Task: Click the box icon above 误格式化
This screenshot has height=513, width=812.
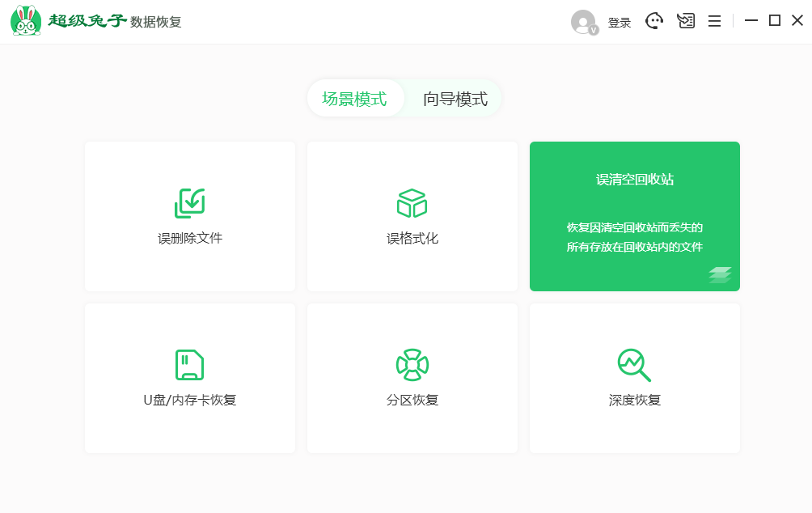Action: [x=412, y=202]
